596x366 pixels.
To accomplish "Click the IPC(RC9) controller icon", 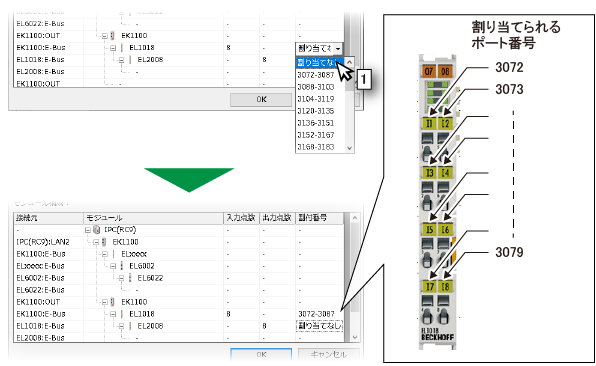I will click(97, 230).
